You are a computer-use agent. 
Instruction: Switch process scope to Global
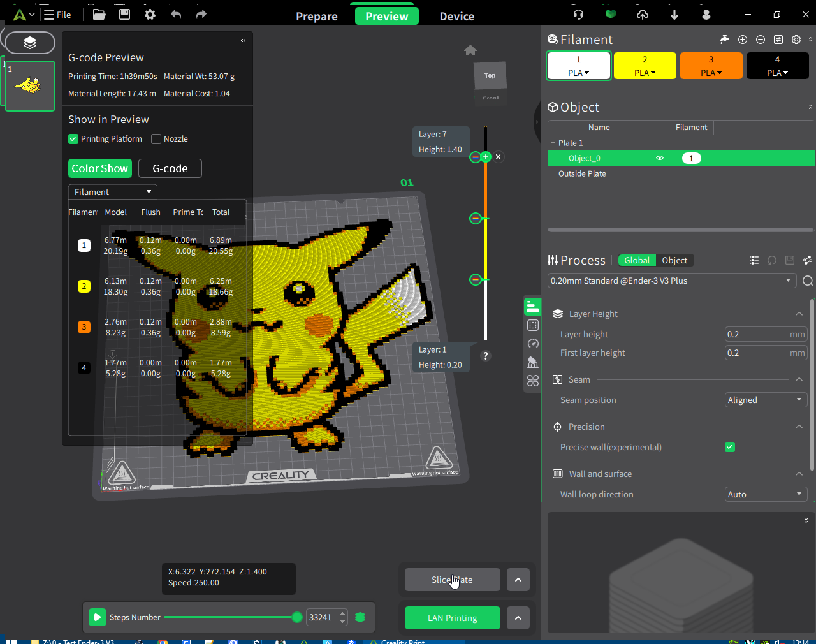point(637,260)
